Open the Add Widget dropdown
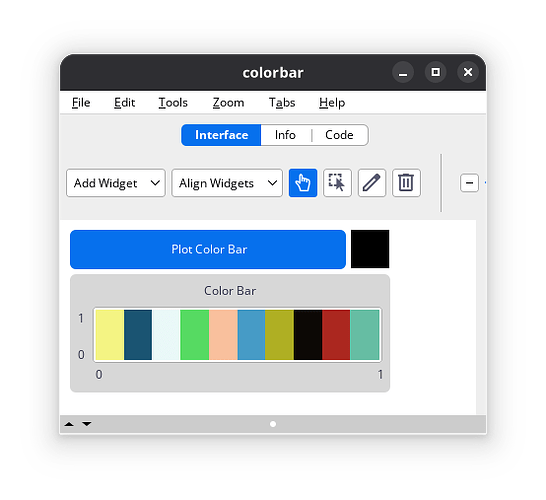 116,183
